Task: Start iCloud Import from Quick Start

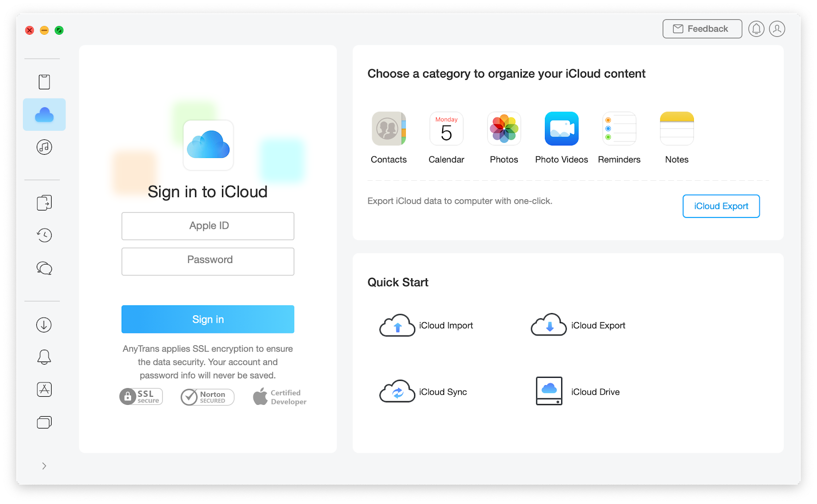Action: click(x=426, y=325)
